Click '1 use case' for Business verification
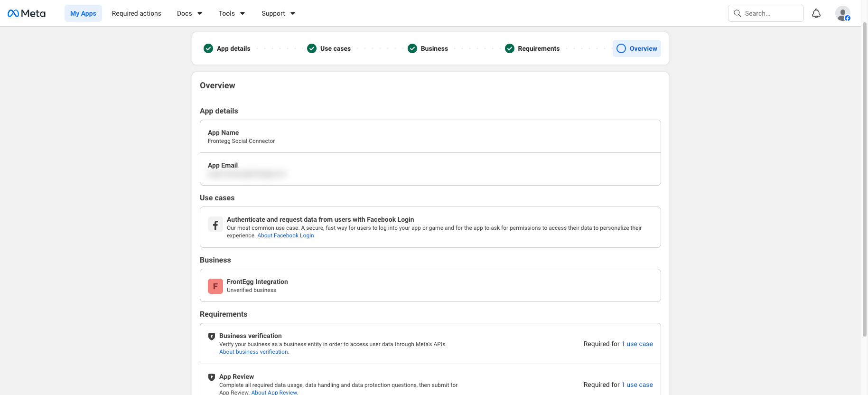The width and height of the screenshot is (868, 395). 637,344
